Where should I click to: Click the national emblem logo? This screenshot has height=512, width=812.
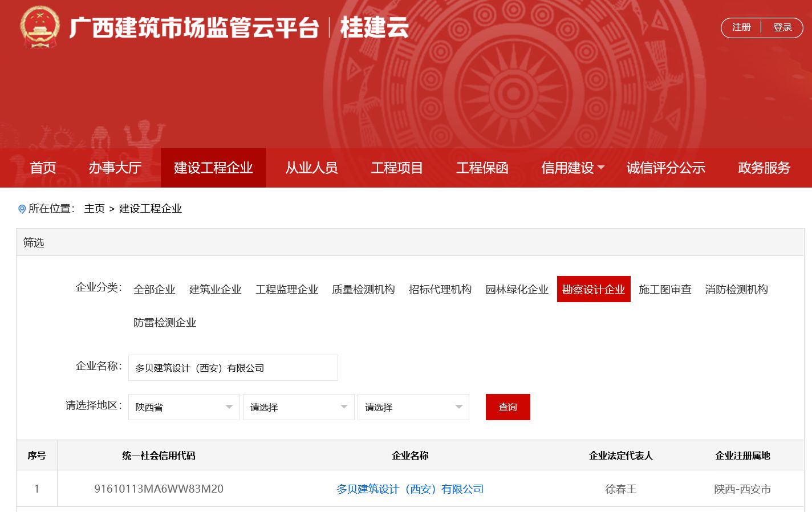point(39,27)
